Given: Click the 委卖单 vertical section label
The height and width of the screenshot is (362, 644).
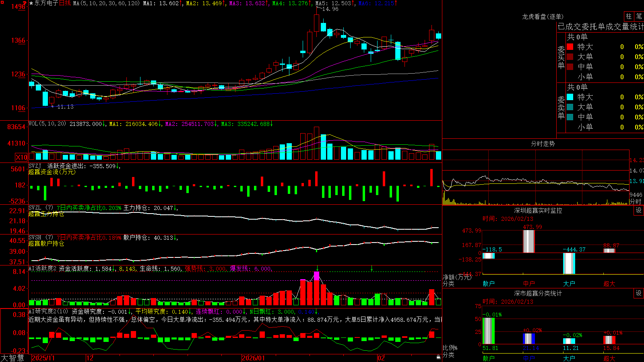Looking at the screenshot, I should click(x=561, y=107).
